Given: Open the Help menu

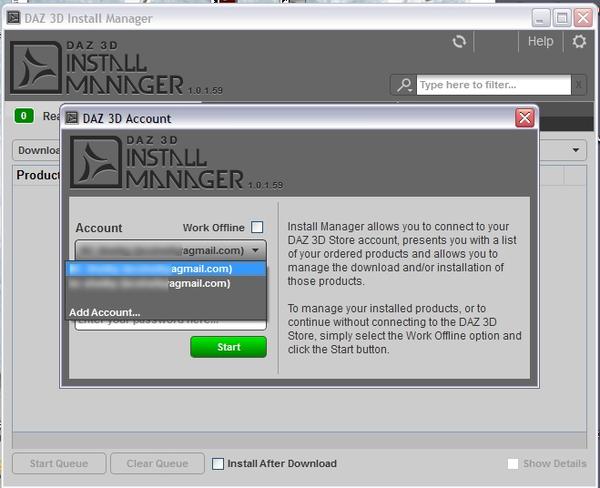Looking at the screenshot, I should [x=540, y=41].
